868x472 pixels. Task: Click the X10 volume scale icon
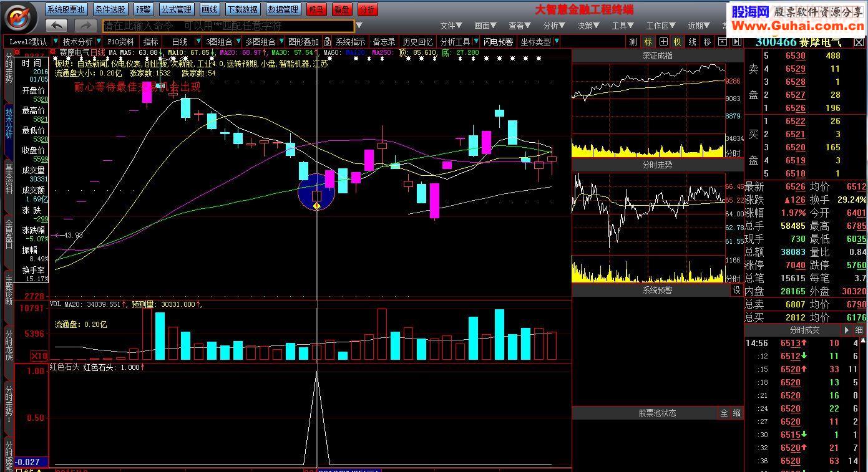pos(40,355)
